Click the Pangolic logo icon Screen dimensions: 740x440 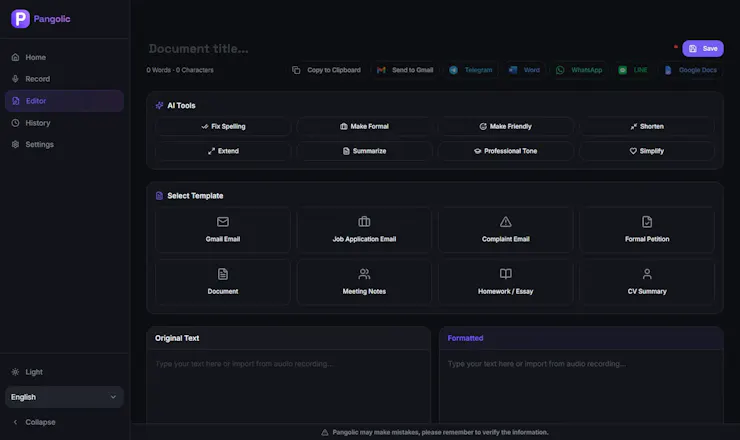click(x=20, y=19)
